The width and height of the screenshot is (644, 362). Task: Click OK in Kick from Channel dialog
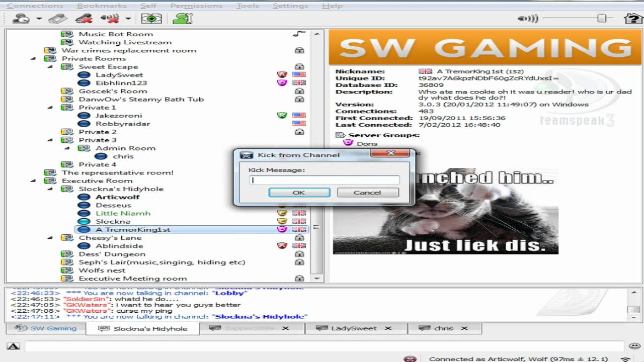[x=299, y=193]
